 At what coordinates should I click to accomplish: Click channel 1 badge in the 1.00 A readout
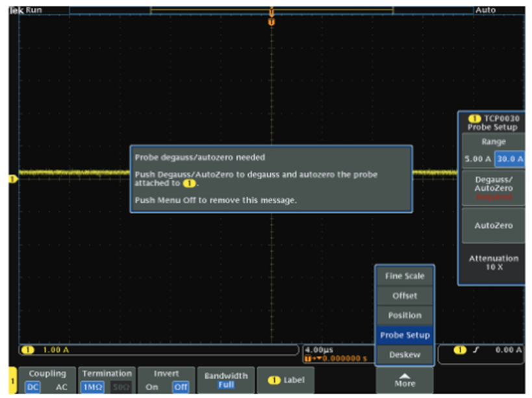click(29, 350)
